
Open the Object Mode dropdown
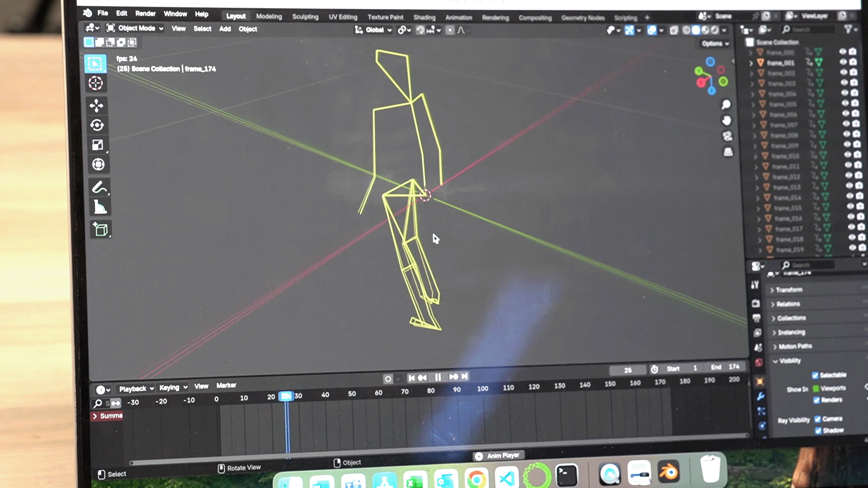(x=136, y=28)
